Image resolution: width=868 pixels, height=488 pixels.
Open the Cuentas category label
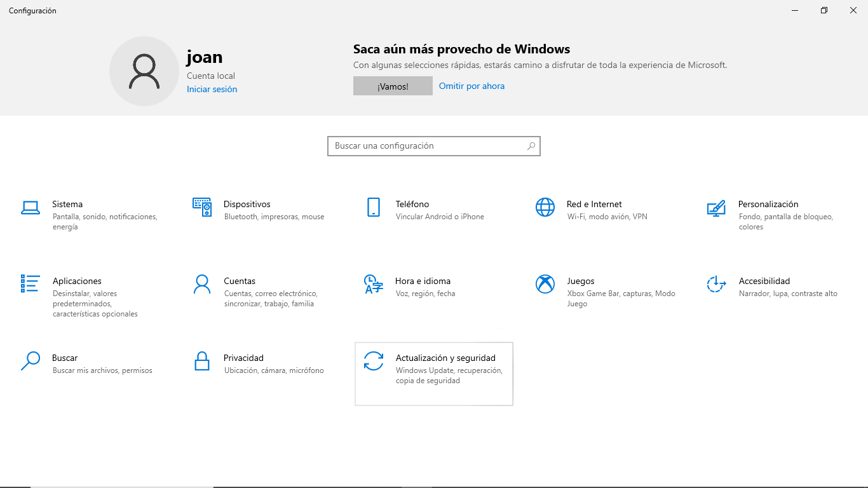(x=240, y=281)
